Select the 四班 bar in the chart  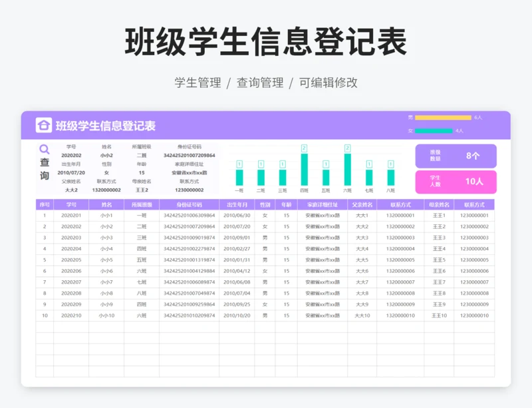point(305,170)
